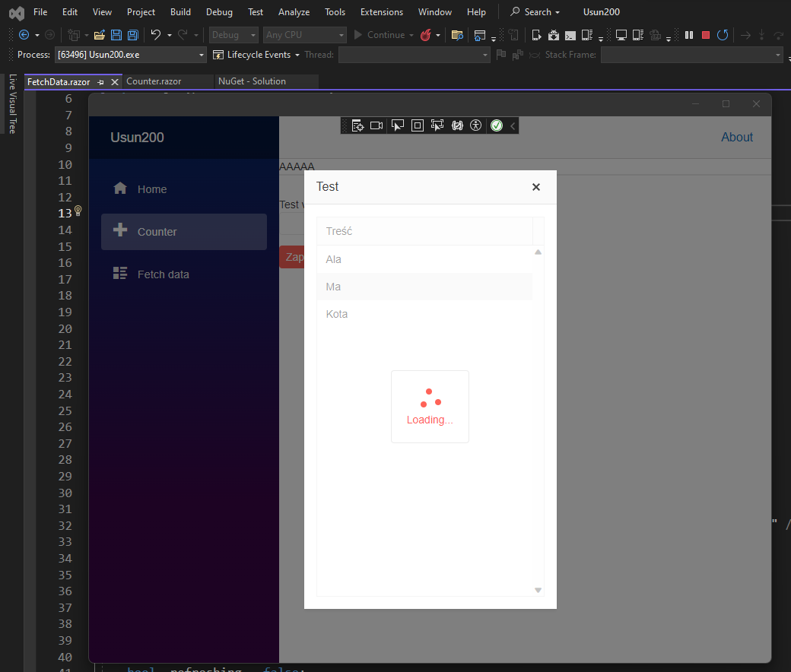Open Live Visual Tree from in-app toolbar
791x672 pixels.
coord(357,125)
